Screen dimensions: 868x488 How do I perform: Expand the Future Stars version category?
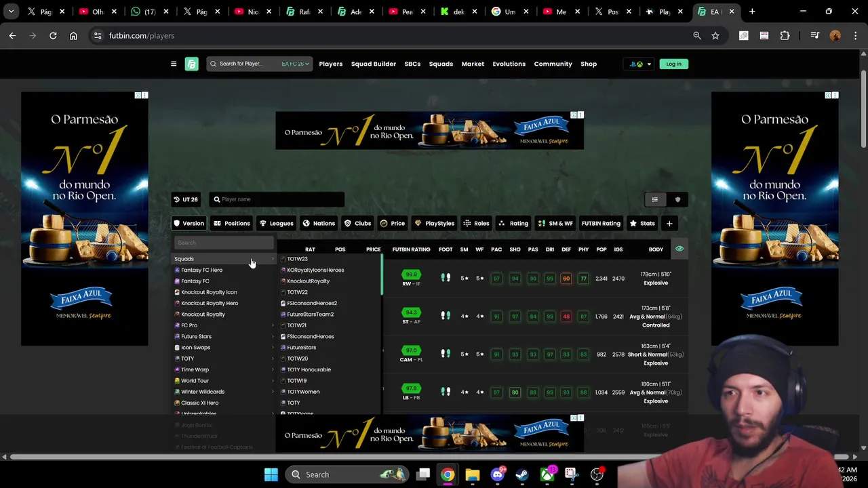click(224, 336)
